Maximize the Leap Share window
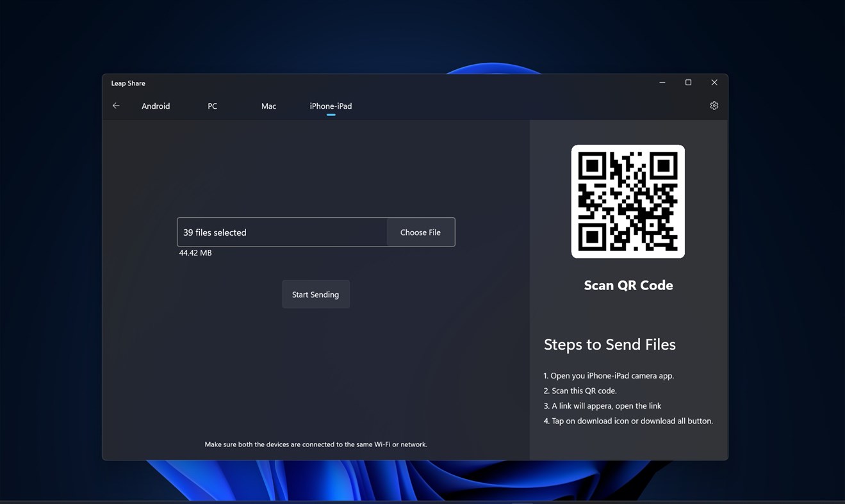This screenshot has width=845, height=504. (x=687, y=82)
